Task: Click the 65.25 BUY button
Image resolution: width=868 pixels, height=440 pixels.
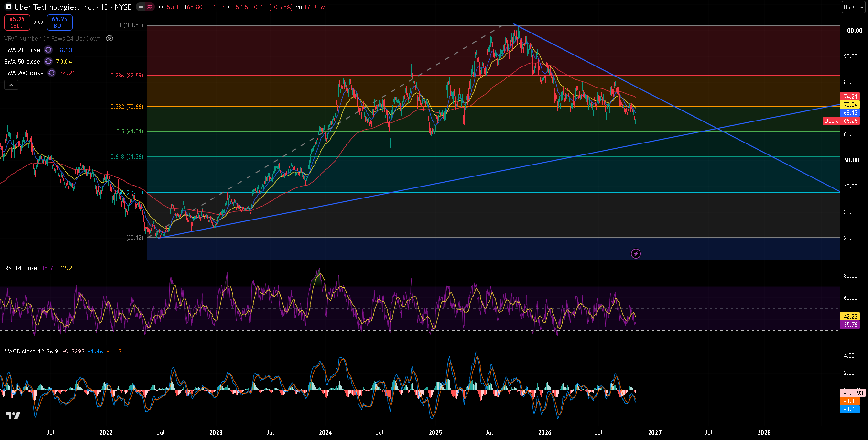Action: coord(59,22)
